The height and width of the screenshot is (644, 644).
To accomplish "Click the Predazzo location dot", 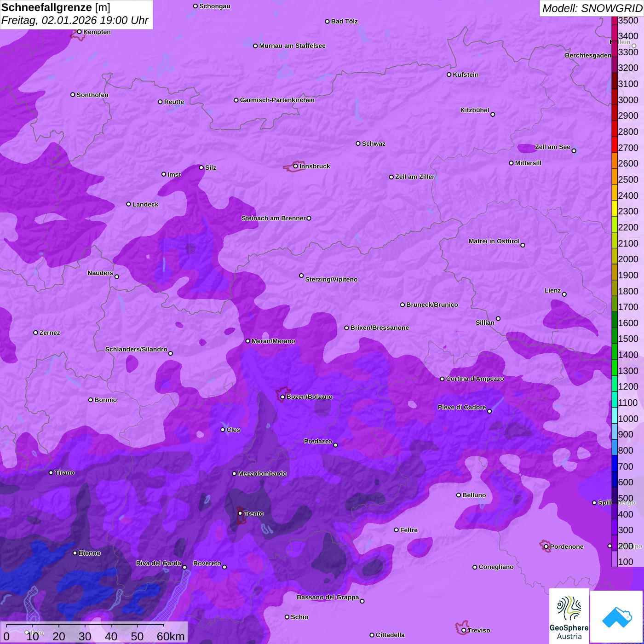I will point(335,445).
